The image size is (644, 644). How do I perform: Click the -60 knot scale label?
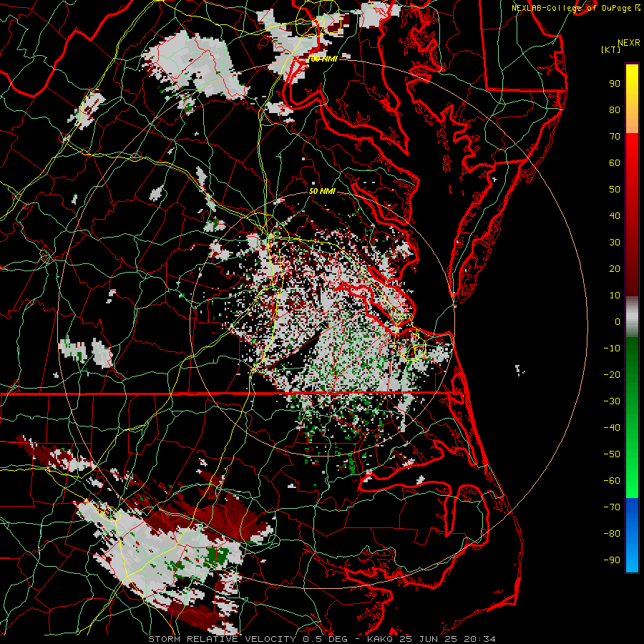tap(612, 481)
